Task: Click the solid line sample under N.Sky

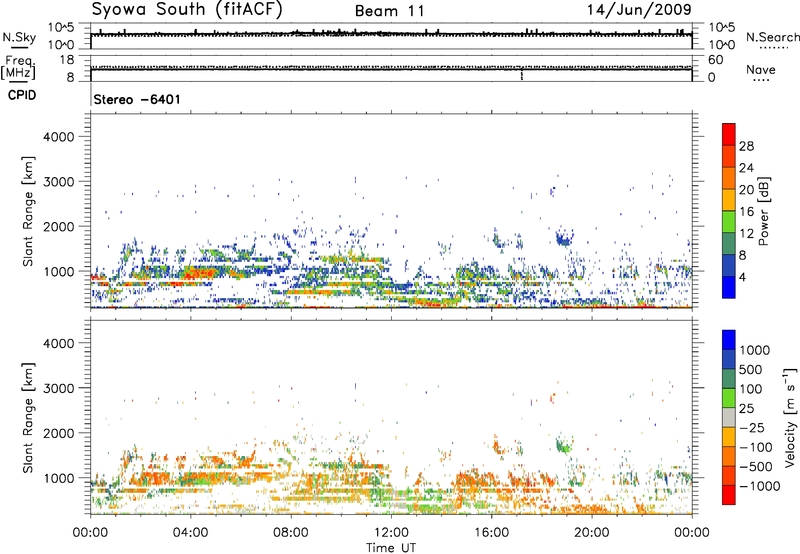Action: click(19, 47)
